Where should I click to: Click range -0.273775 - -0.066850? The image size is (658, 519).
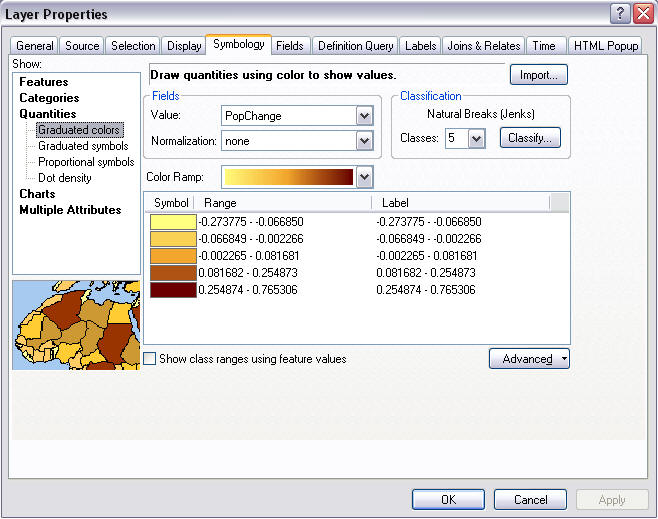[x=251, y=222]
